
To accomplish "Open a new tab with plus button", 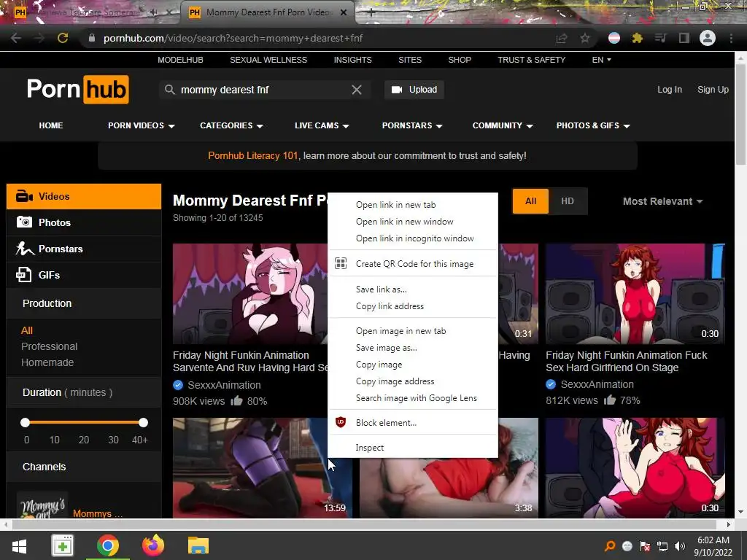I will 371,12.
